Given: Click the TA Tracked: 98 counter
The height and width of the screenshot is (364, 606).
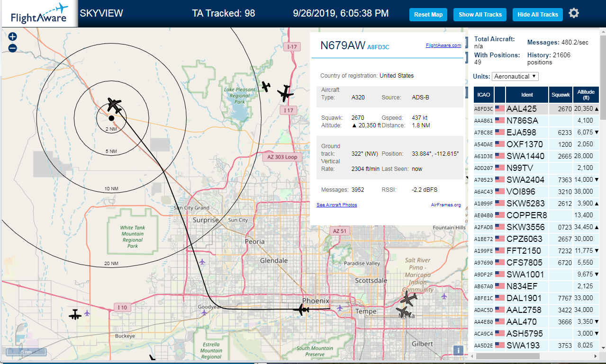Looking at the screenshot, I should [x=224, y=13].
